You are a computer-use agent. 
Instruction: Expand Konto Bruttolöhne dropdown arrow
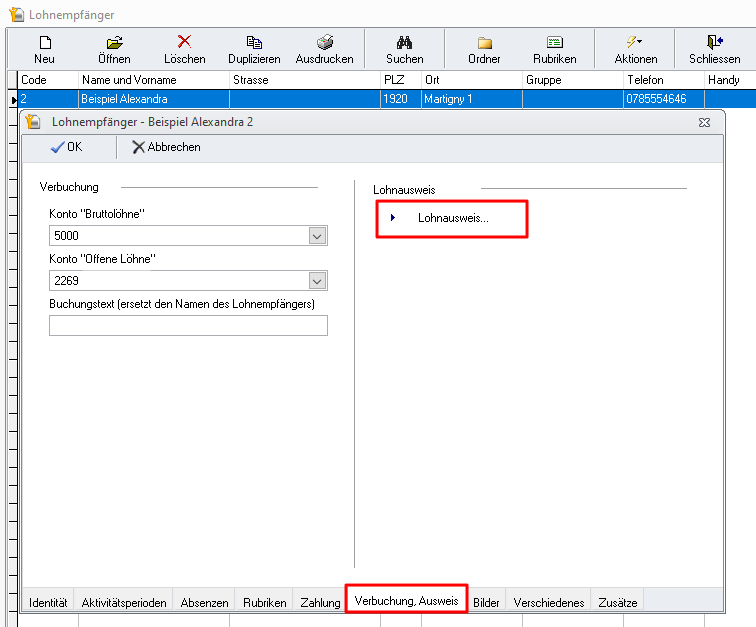[x=317, y=236]
